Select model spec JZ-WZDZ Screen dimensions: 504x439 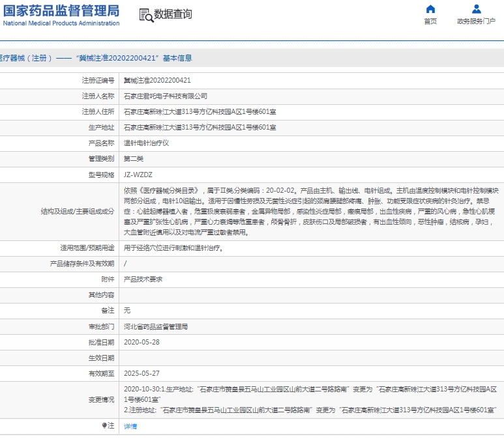(138, 175)
